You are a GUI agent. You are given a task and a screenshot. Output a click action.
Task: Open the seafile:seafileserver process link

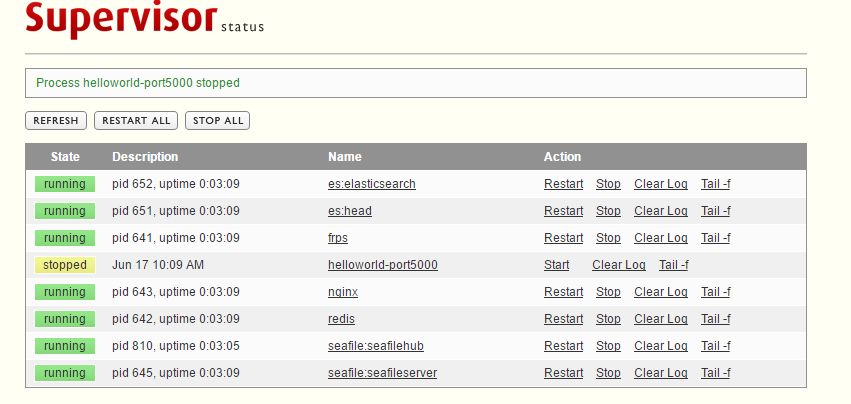click(382, 373)
